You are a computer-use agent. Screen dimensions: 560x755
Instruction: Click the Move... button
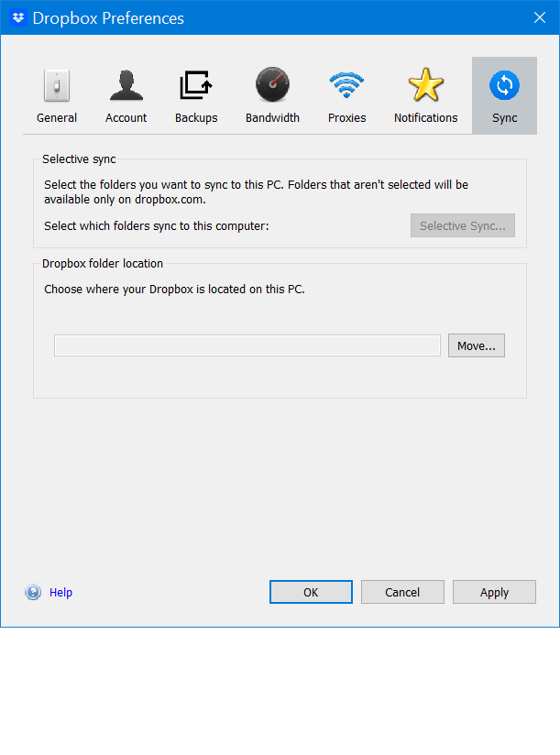pos(476,345)
